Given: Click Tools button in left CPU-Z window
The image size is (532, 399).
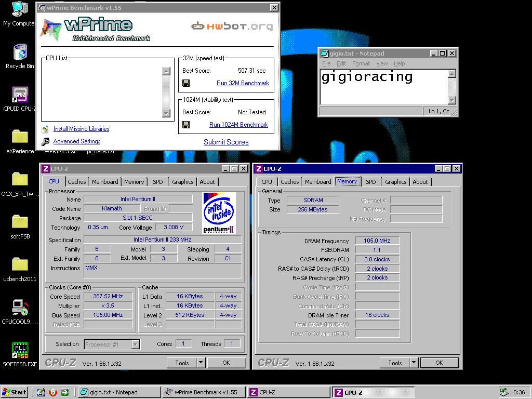Looking at the screenshot, I should [182, 363].
